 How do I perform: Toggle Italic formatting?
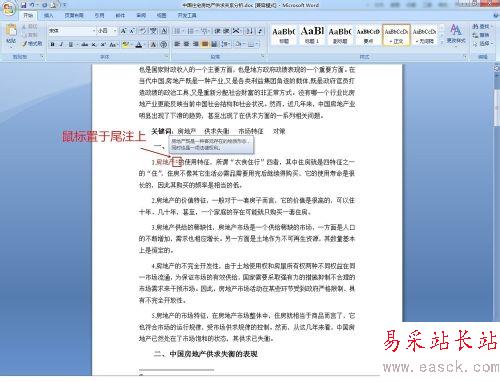[61, 44]
